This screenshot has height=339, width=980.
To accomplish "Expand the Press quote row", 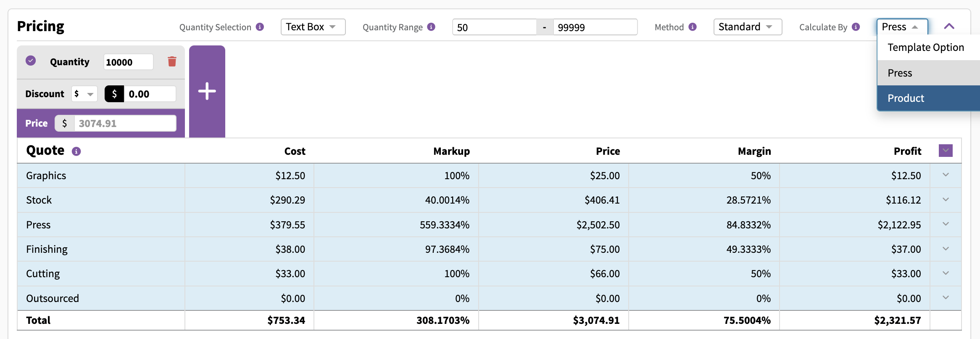I will (946, 224).
